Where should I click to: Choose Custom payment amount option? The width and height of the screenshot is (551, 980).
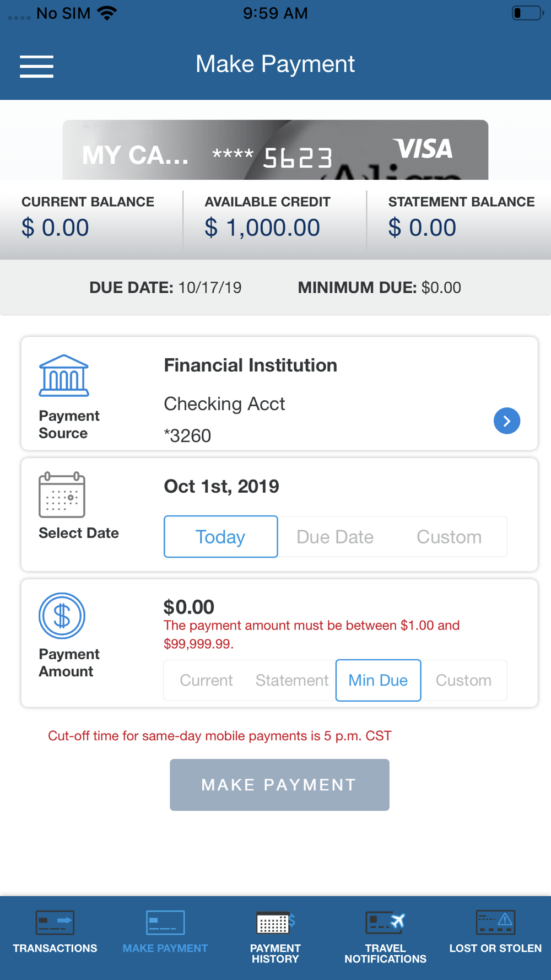[x=464, y=680]
